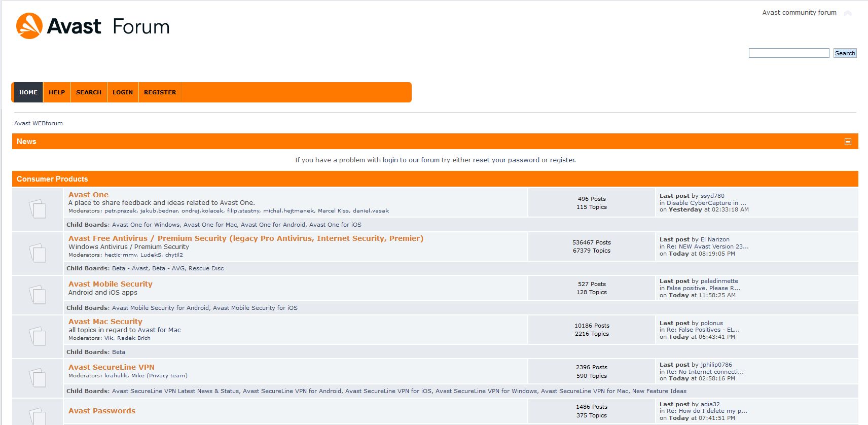The image size is (868, 425).
Task: View moderator Radek Brich's profile
Action: coord(134,338)
